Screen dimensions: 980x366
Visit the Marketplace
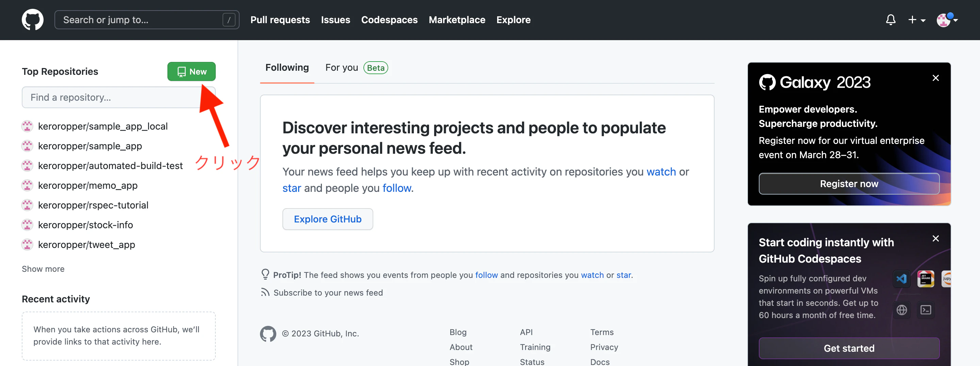[457, 20]
